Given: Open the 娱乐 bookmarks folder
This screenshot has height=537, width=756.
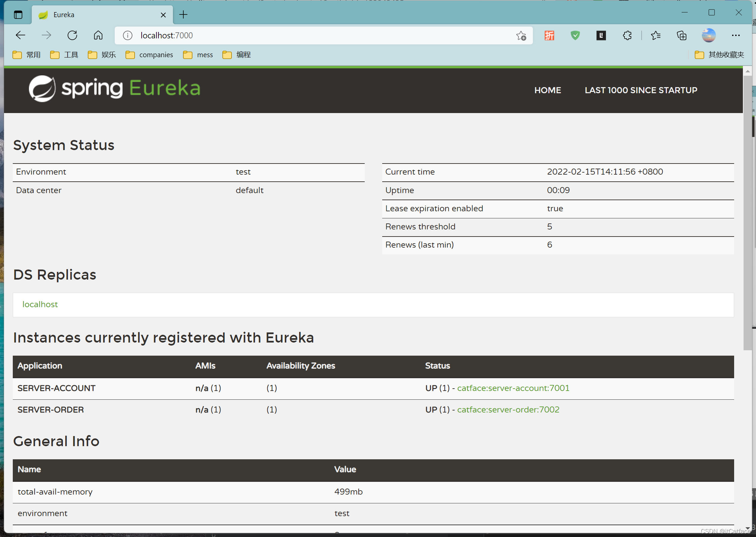Looking at the screenshot, I should pyautogui.click(x=102, y=55).
